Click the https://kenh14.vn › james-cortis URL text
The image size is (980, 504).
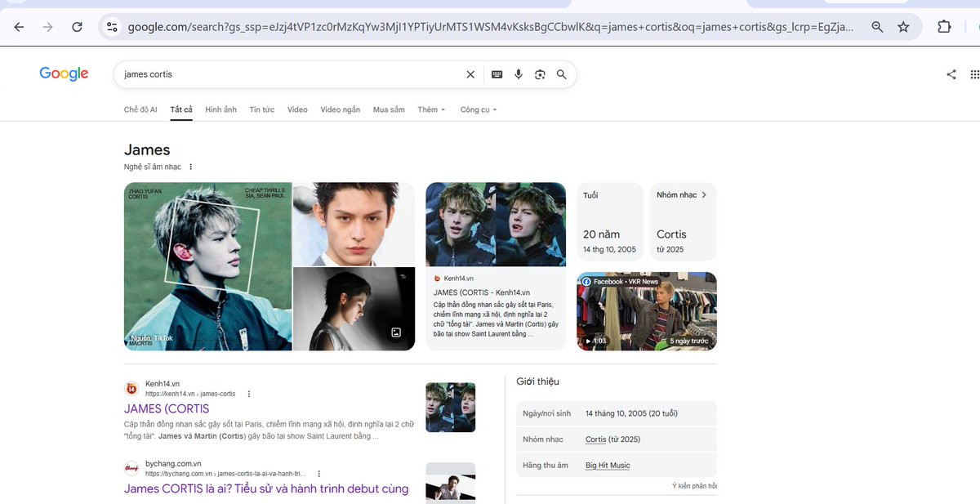point(190,394)
